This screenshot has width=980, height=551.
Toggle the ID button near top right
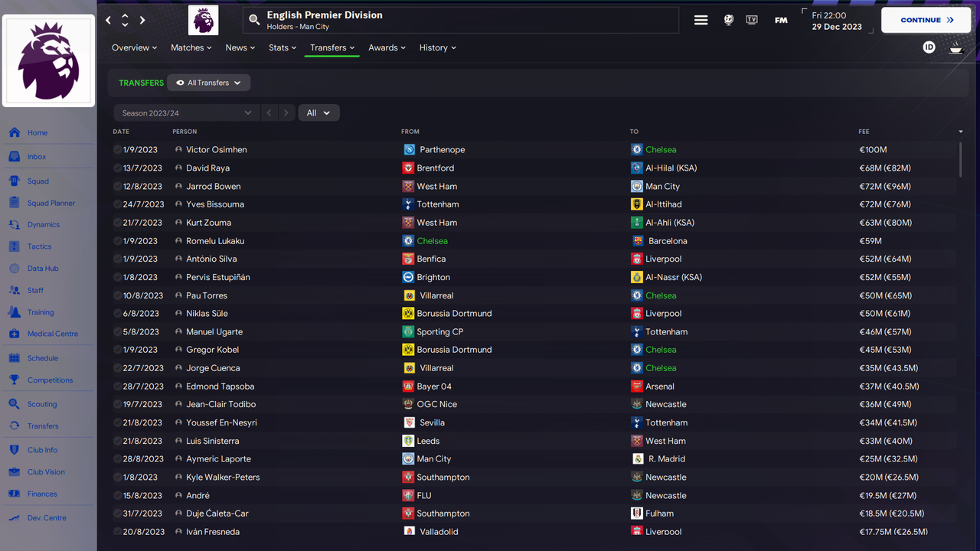(929, 47)
